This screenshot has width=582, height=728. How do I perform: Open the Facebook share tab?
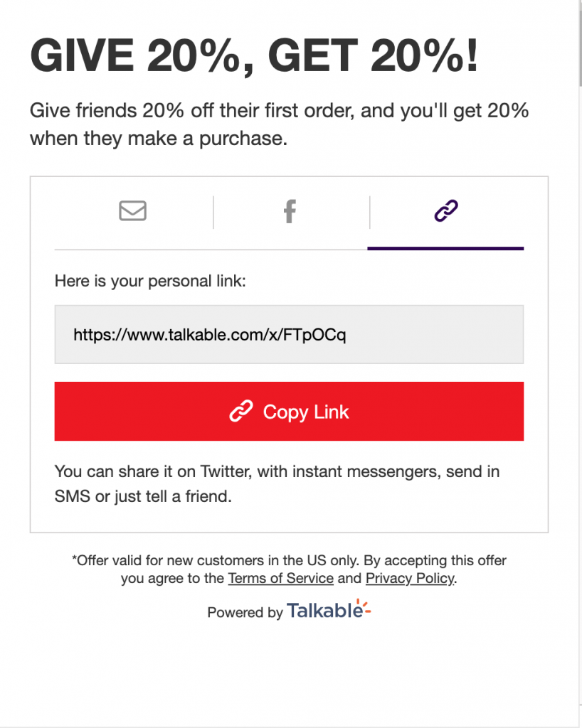point(290,211)
